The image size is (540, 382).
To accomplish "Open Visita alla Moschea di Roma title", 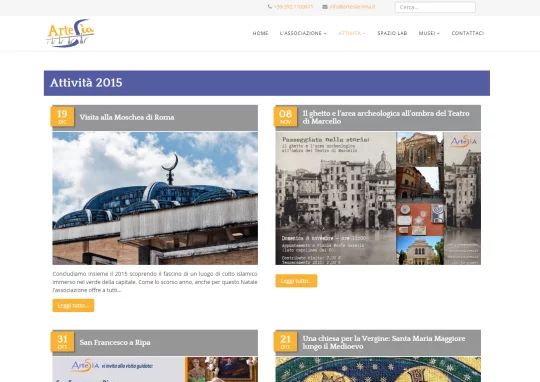I will (x=127, y=117).
